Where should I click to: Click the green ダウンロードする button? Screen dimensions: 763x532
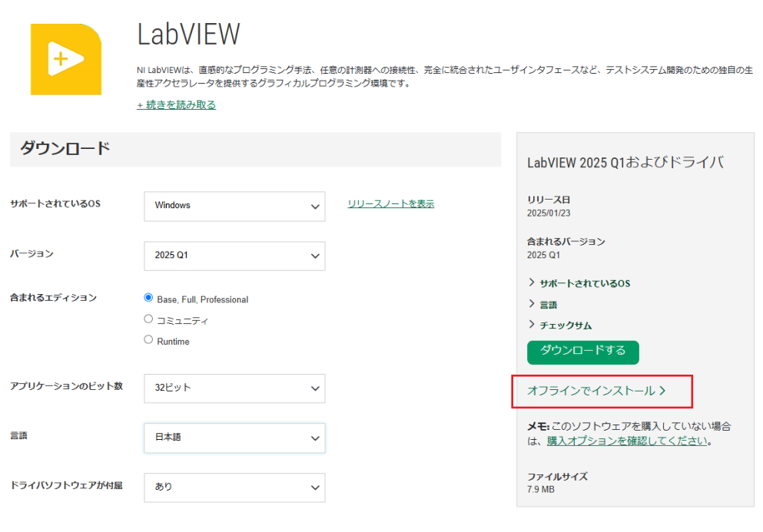[x=582, y=352]
